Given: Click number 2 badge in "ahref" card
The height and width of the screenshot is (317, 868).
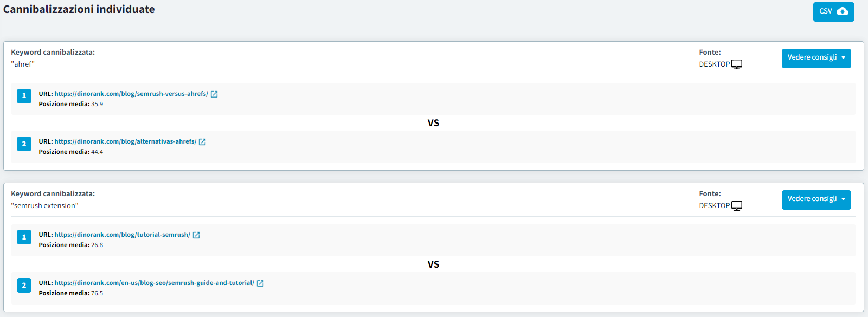Looking at the screenshot, I should [24, 144].
